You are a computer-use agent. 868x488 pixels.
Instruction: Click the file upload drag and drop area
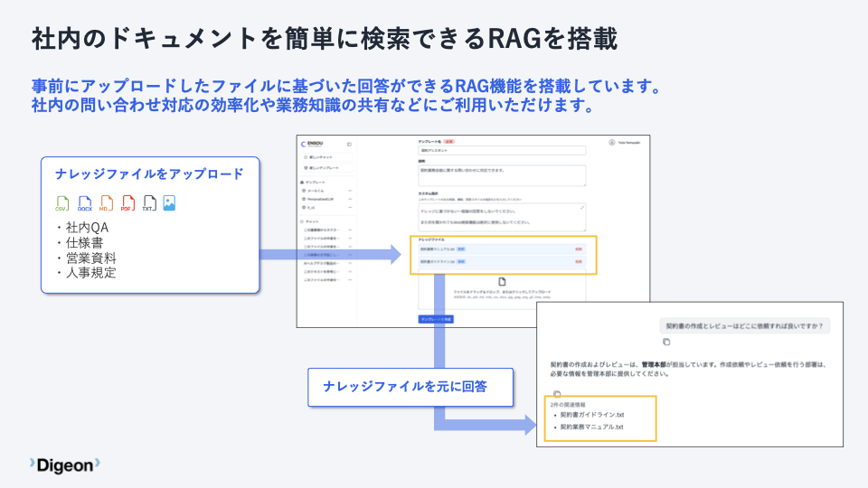coord(502,290)
